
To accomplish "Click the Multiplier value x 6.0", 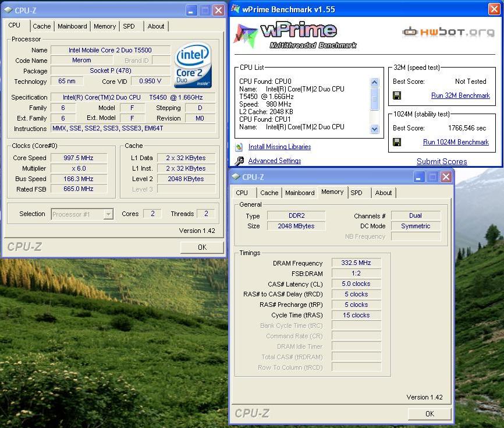I will [79, 168].
